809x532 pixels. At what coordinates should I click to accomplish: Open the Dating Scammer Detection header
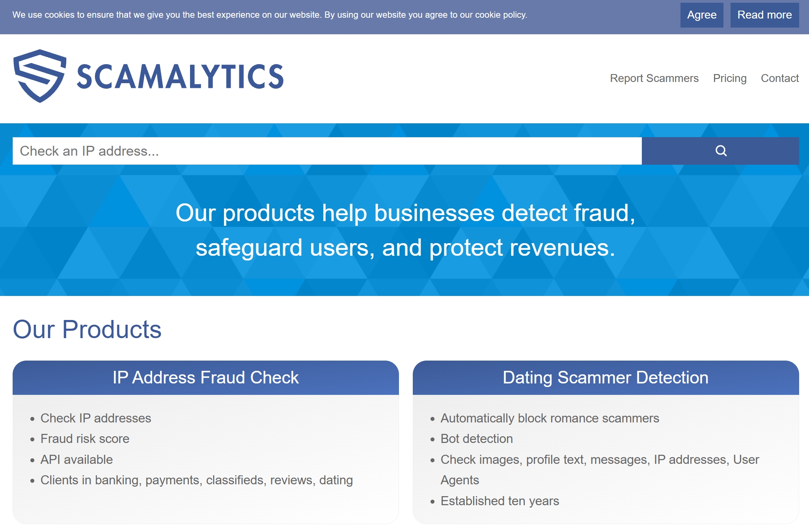pos(605,378)
